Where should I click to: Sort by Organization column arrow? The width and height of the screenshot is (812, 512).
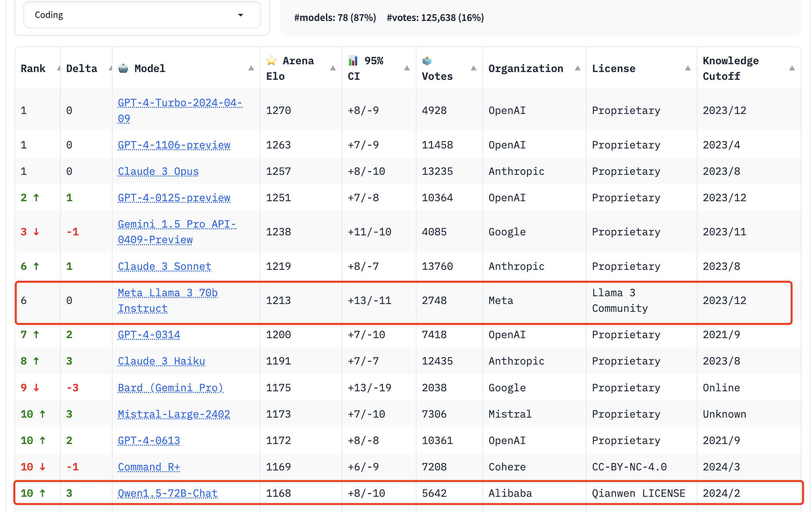point(578,68)
